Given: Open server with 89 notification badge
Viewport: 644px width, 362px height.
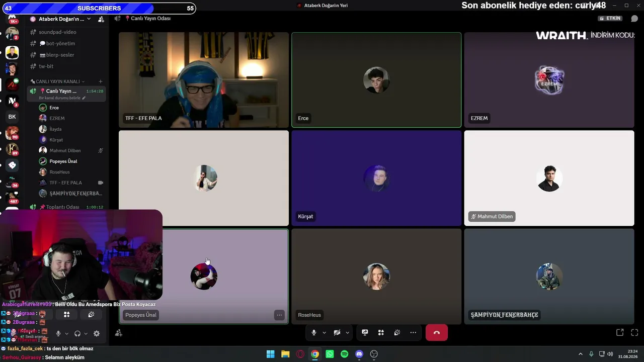Looking at the screenshot, I should point(12,149).
